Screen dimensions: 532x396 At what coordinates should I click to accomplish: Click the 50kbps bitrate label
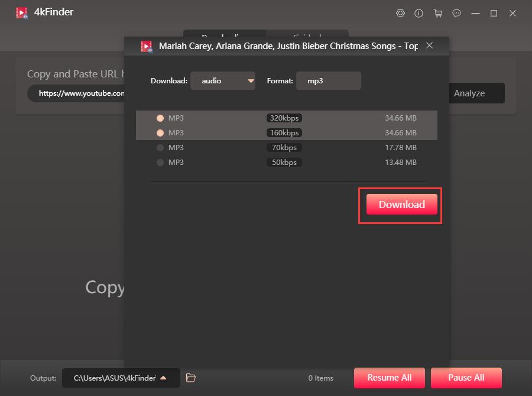(x=284, y=162)
